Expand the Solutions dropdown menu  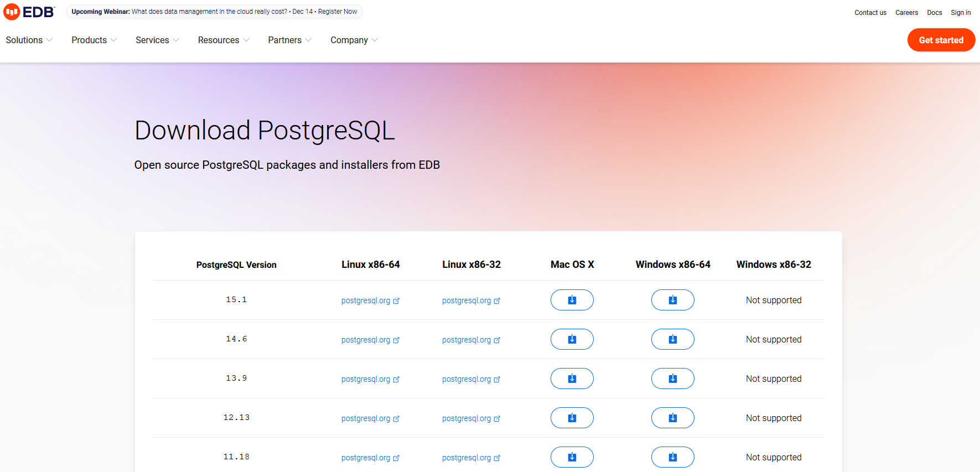[x=29, y=40]
